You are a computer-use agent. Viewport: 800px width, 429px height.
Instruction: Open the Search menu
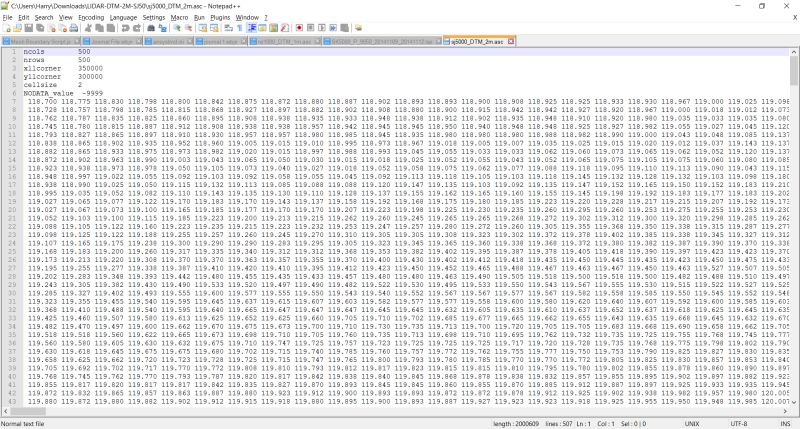(44, 17)
